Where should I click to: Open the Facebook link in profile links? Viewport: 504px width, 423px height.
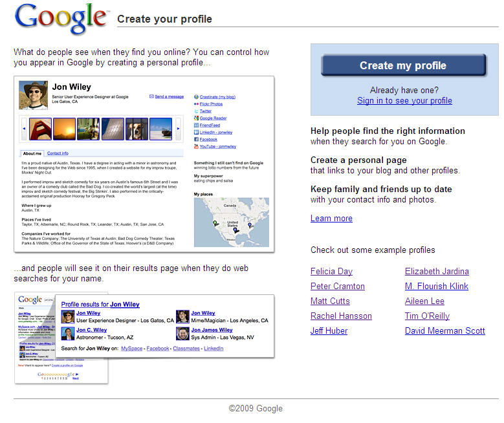pos(208,139)
